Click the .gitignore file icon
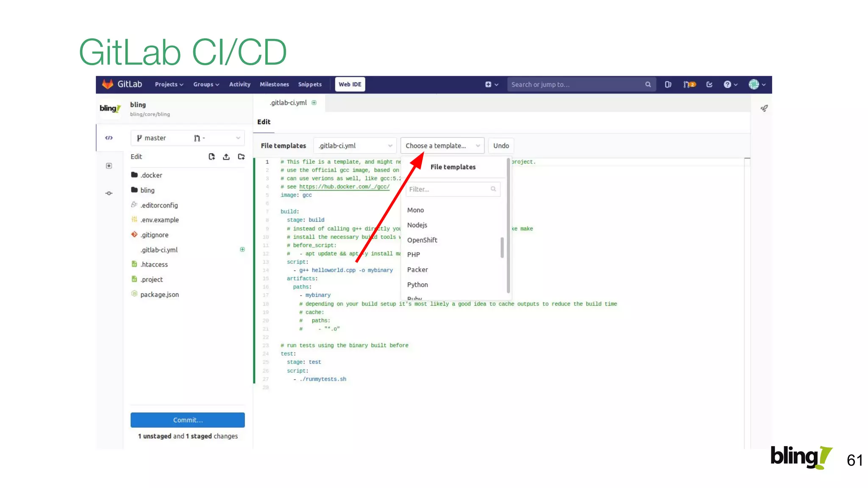The height and width of the screenshot is (488, 868). click(134, 234)
